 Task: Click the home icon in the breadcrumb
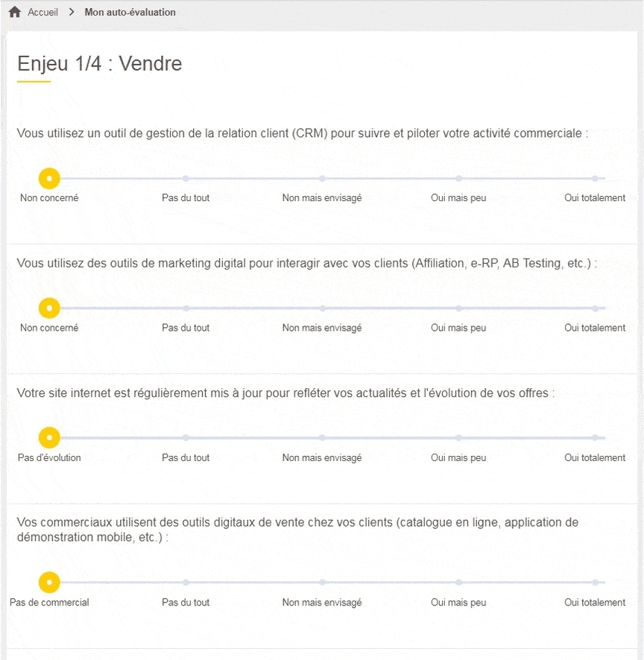coord(13,12)
